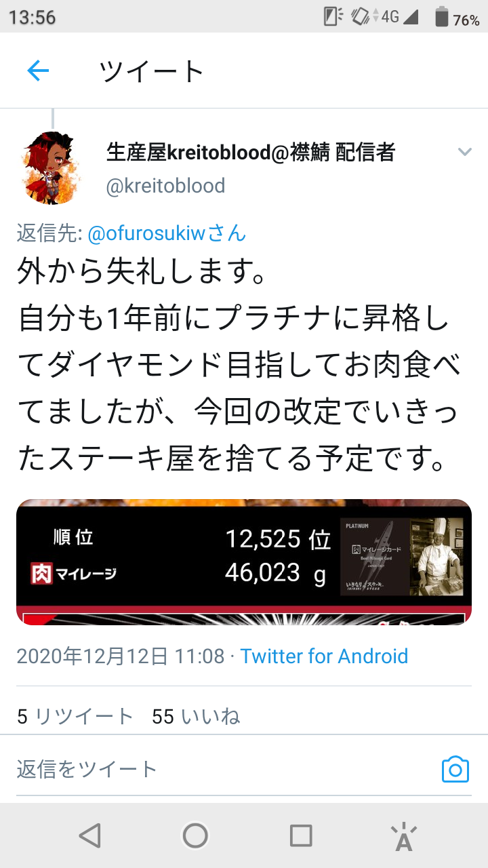Open kreitoblood's flame-haired profile avatar
488x868 pixels.
[x=52, y=167]
